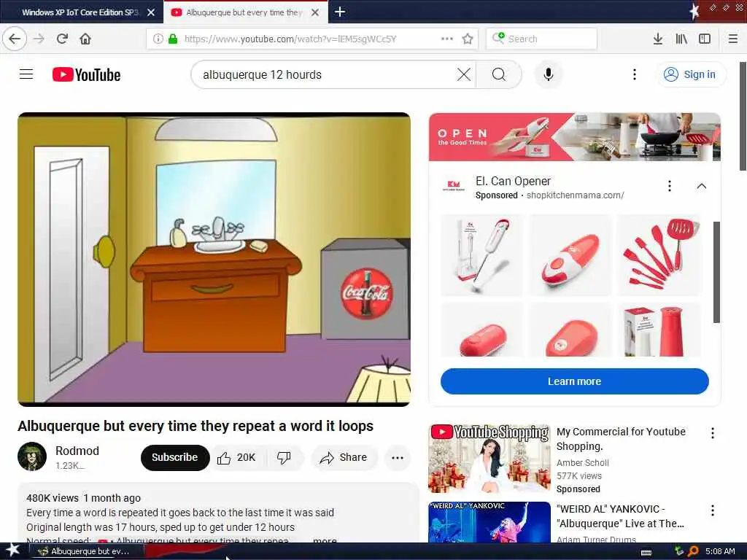Image resolution: width=747 pixels, height=560 pixels.
Task: Visit shopkitchenmama.com/ ad link
Action: 575,195
